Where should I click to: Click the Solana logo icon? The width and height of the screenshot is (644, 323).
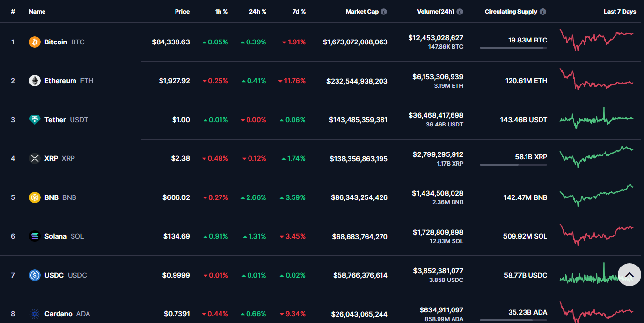pos(35,236)
